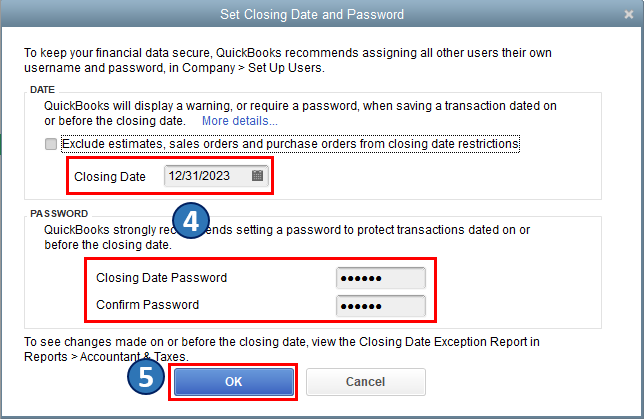Click the Closing Date Exception Report note
644x419 pixels.
pos(281,349)
